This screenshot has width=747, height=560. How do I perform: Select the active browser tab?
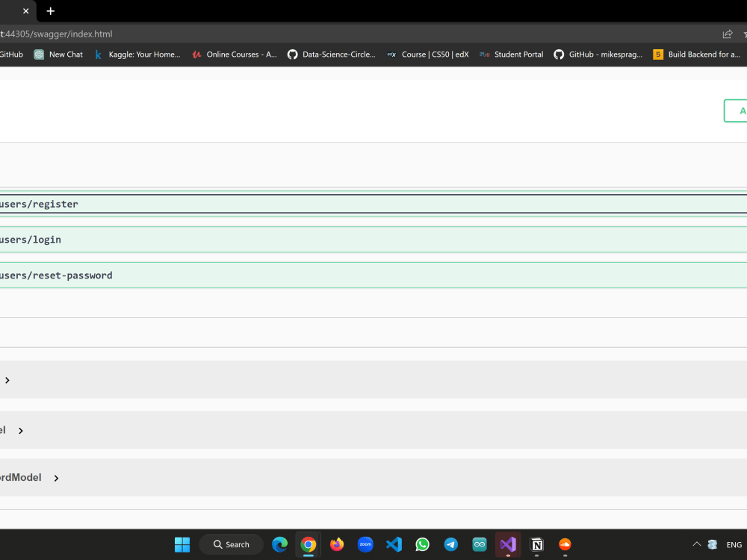coord(11,11)
